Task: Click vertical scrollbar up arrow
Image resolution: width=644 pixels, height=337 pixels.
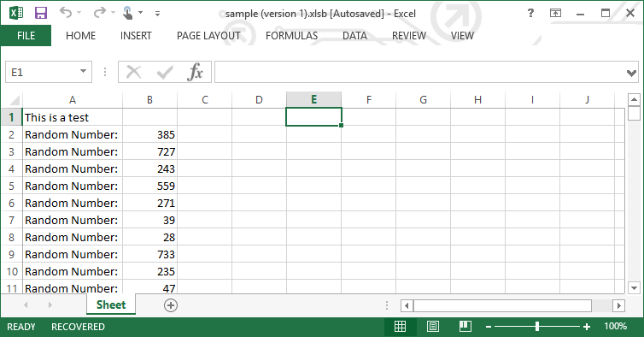Action: [x=634, y=99]
